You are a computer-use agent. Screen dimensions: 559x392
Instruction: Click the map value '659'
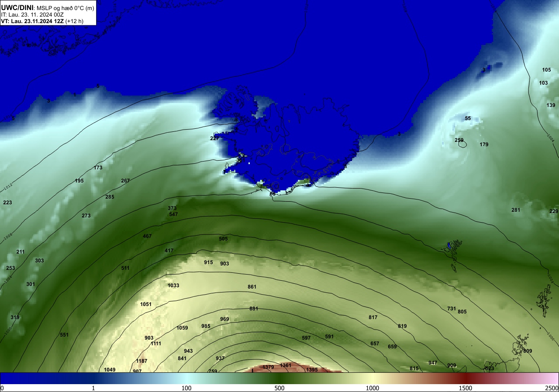[392, 347]
